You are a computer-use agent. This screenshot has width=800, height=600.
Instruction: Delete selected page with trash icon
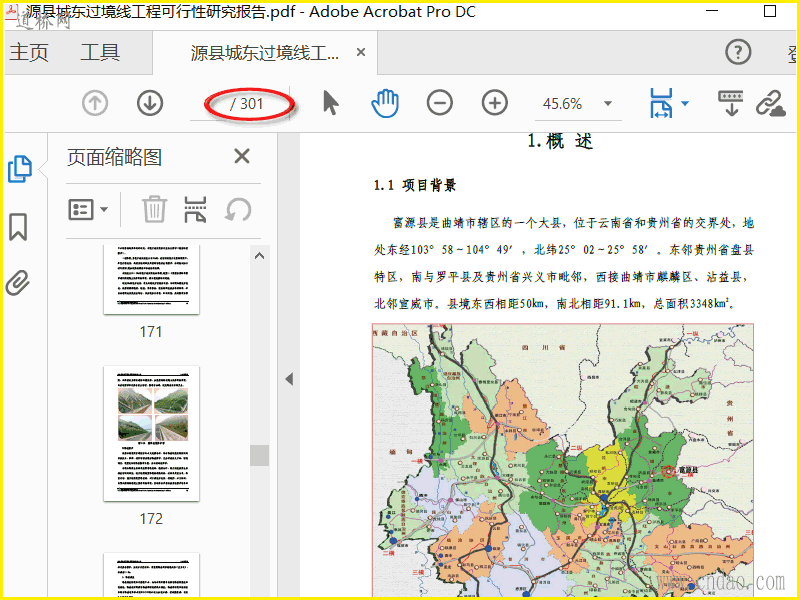[154, 210]
